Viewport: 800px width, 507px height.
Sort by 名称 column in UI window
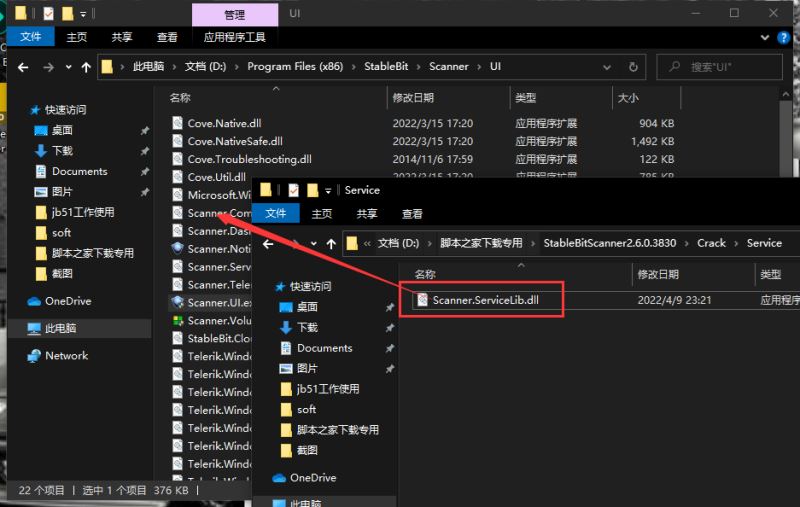180,97
